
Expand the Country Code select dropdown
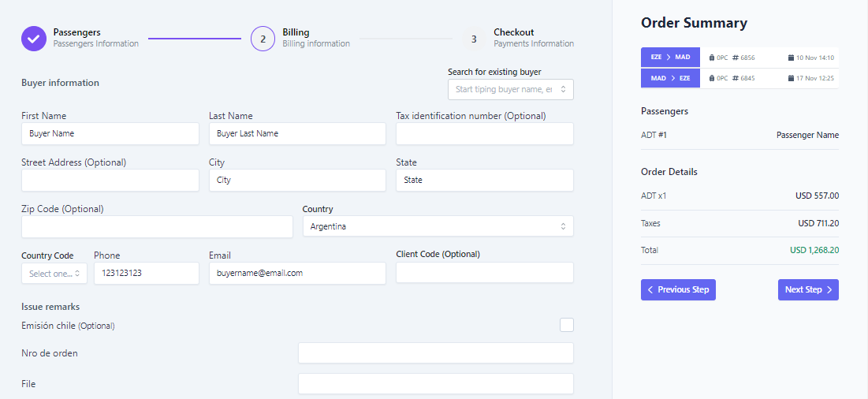(54, 274)
